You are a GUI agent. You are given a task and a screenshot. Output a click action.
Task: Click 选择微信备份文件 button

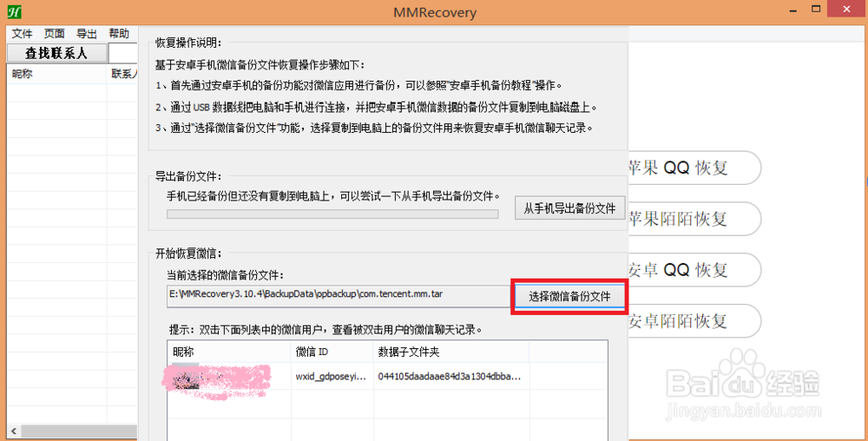pyautogui.click(x=569, y=297)
